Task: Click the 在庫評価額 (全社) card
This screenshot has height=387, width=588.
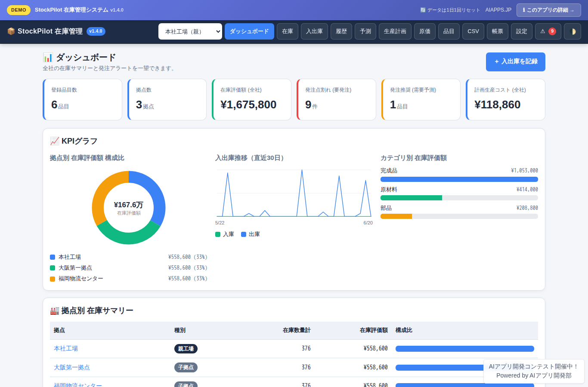Action: coord(252,99)
